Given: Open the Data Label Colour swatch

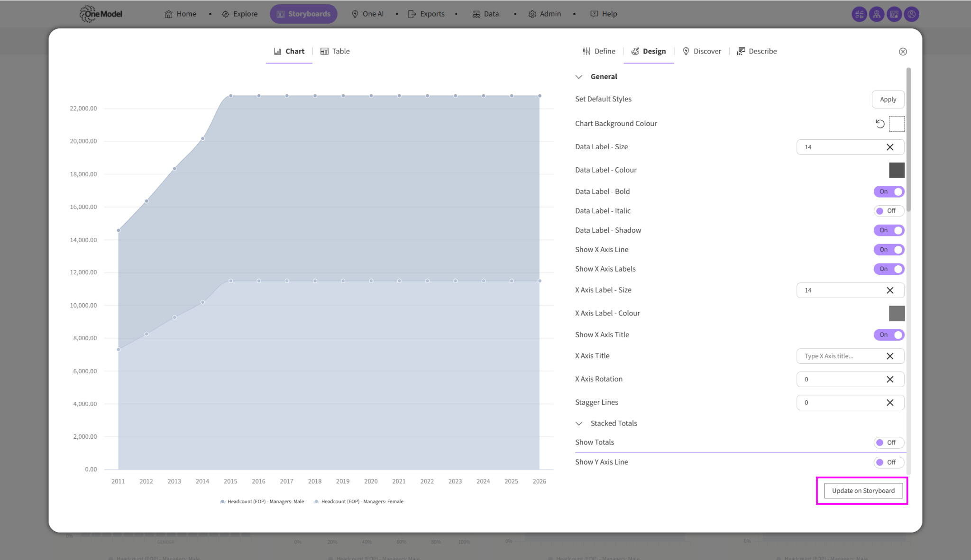Looking at the screenshot, I should (896, 170).
